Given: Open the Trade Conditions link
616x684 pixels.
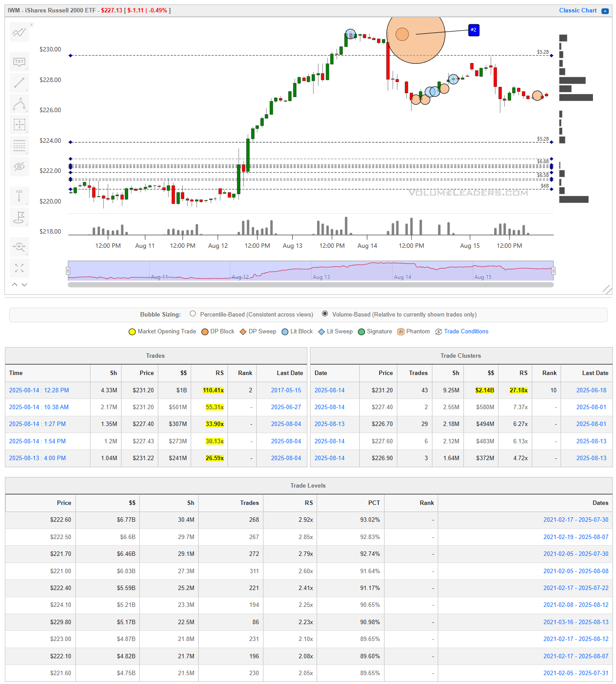Looking at the screenshot, I should coord(466,332).
